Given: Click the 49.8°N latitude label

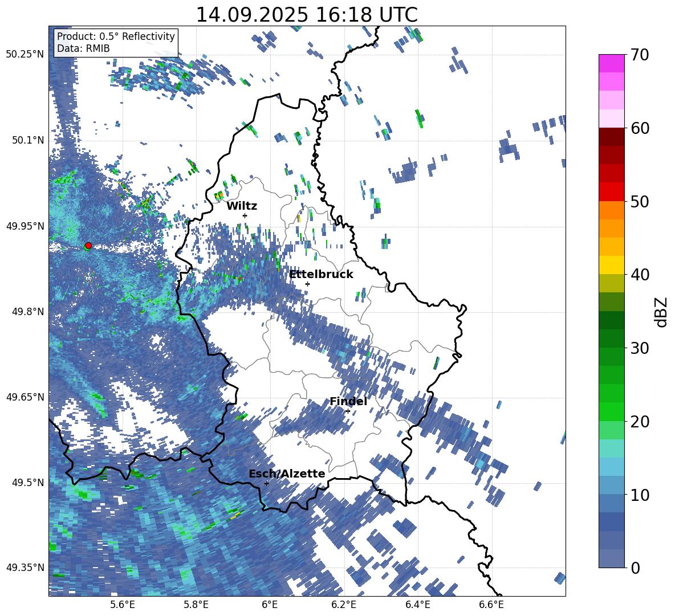Looking at the screenshot, I should [28, 312].
